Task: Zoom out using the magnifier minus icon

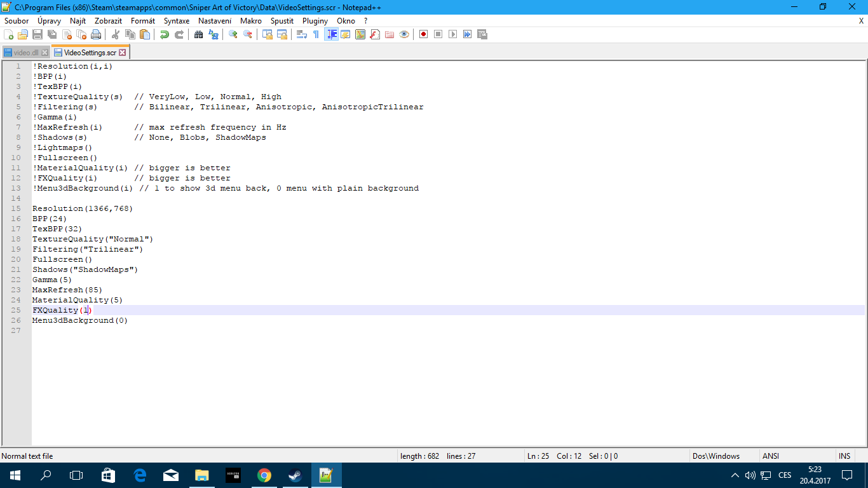Action: pos(248,34)
